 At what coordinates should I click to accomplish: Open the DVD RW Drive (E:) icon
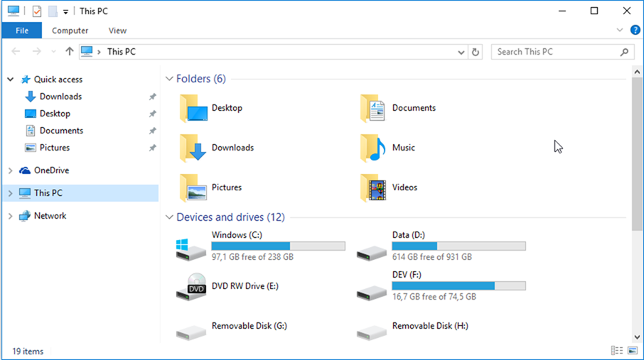(190, 286)
